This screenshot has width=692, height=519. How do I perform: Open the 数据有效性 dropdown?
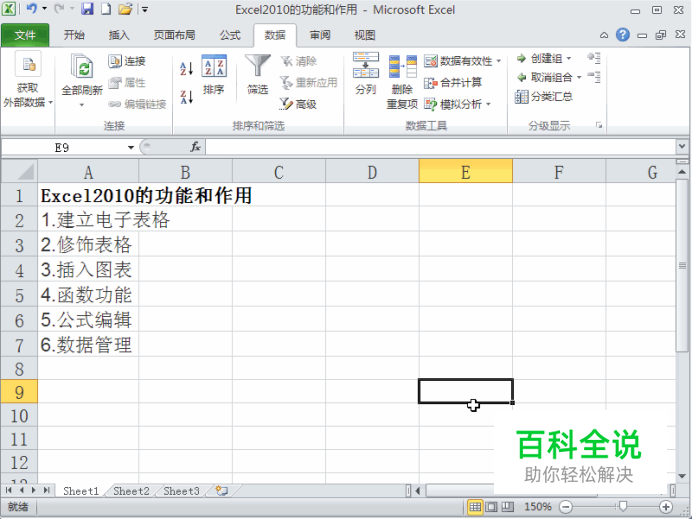(499, 61)
